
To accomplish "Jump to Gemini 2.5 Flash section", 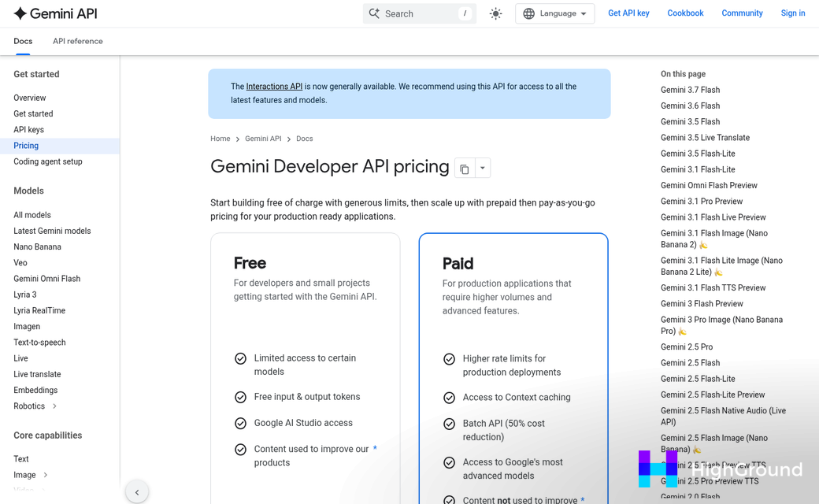I will coord(690,362).
